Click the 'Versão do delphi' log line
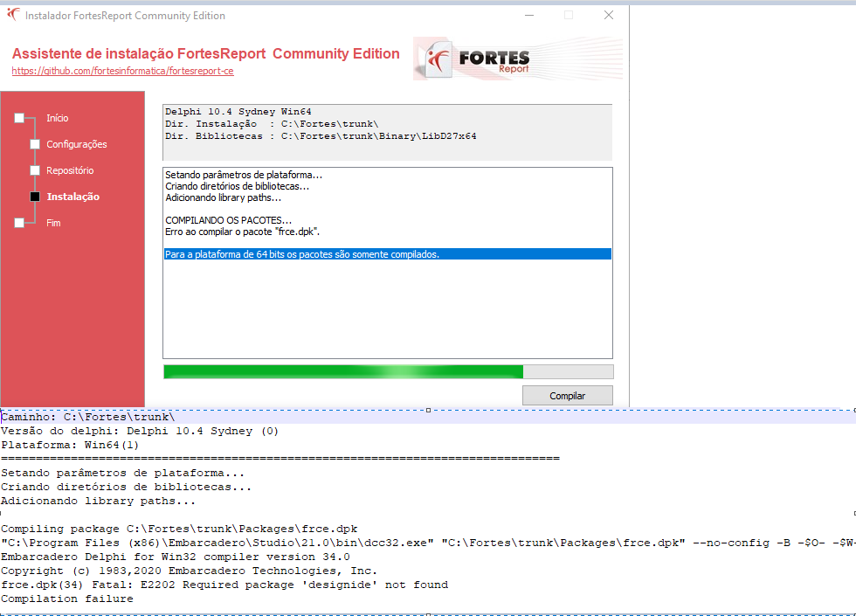The width and height of the screenshot is (856, 616). pyautogui.click(x=140, y=432)
